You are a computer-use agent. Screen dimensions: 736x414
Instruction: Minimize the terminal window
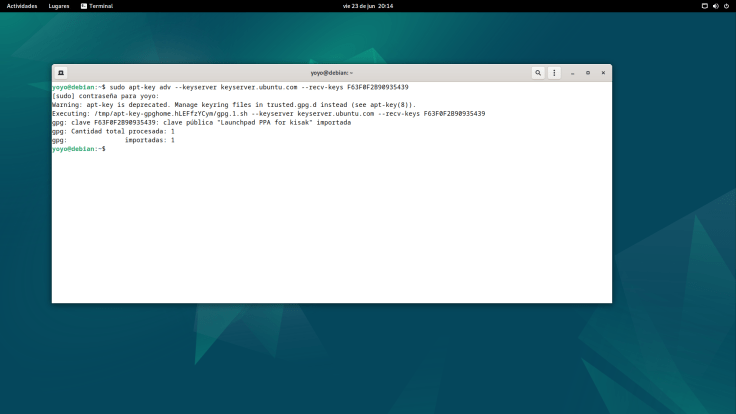click(573, 73)
